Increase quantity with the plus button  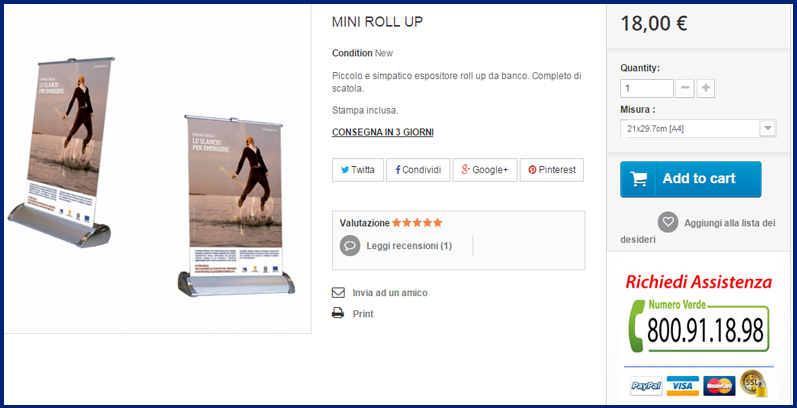706,88
